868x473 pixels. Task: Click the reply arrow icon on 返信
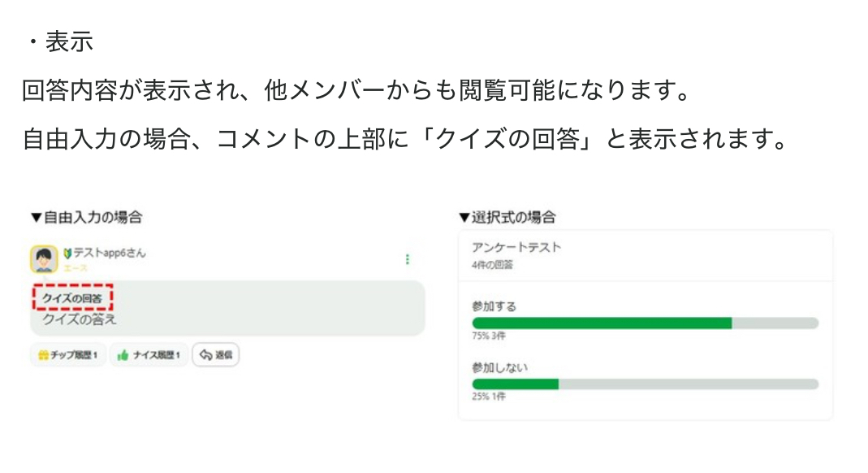(205, 355)
